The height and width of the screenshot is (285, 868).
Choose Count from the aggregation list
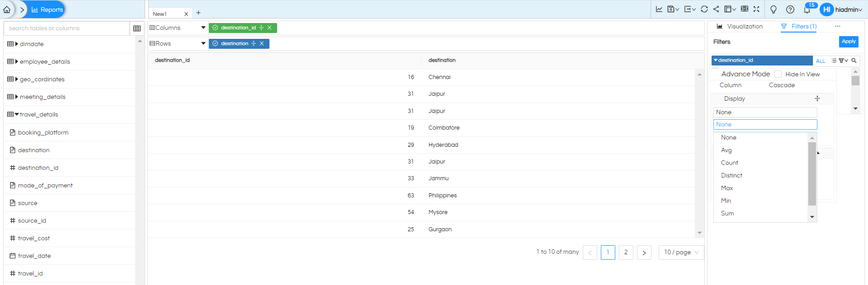pyautogui.click(x=730, y=163)
